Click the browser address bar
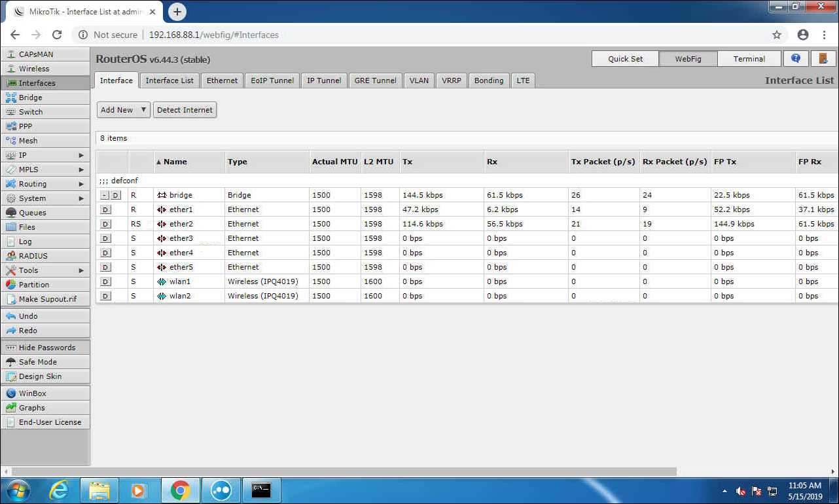Image resolution: width=839 pixels, height=504 pixels. click(x=419, y=35)
